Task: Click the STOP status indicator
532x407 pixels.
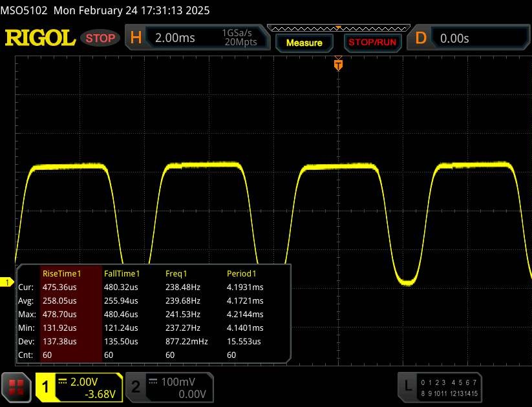Action: [100, 38]
